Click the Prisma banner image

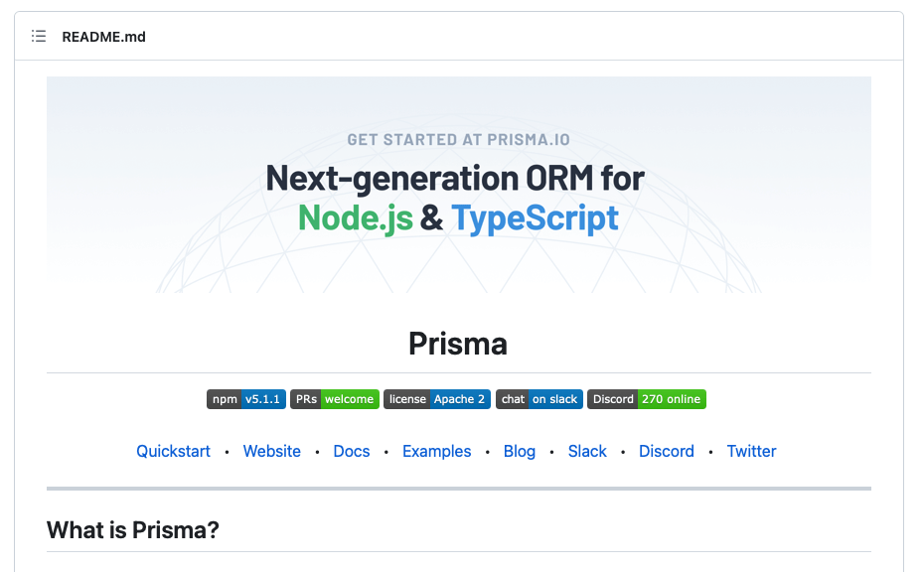coord(458,185)
